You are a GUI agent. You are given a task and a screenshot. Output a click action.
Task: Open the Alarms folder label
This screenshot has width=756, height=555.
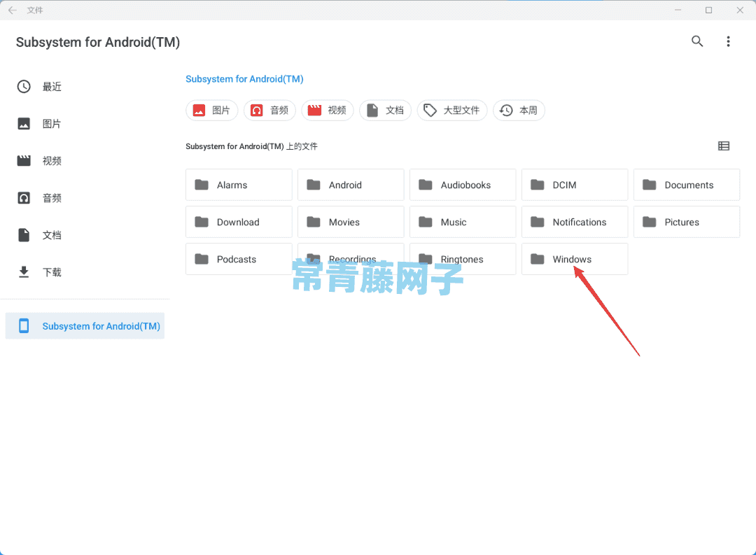click(x=232, y=185)
